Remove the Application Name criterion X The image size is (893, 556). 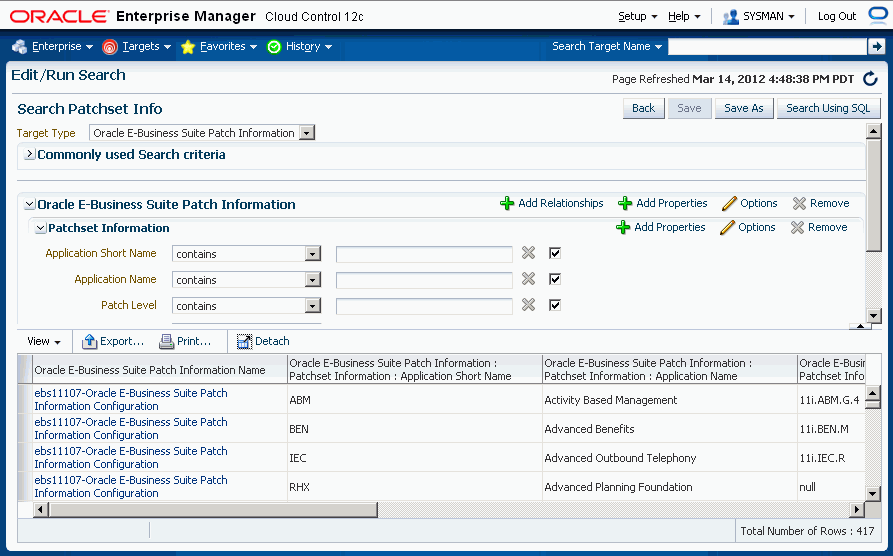point(529,279)
